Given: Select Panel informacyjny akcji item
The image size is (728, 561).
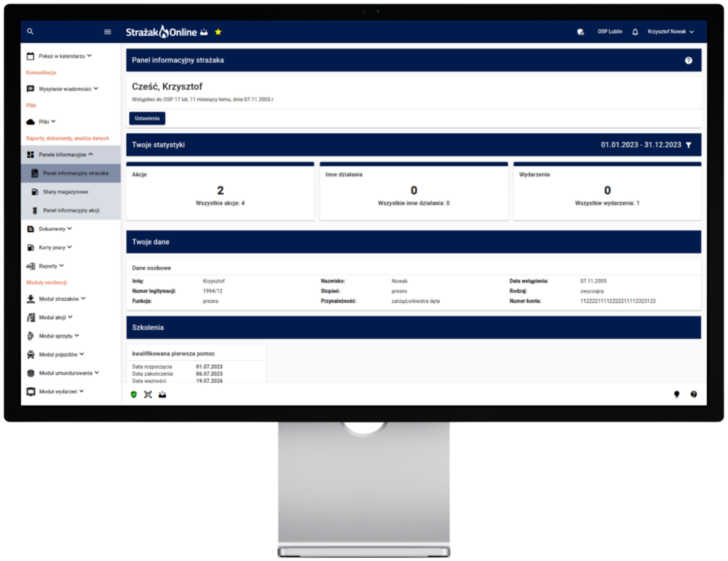Looking at the screenshot, I should (71, 210).
